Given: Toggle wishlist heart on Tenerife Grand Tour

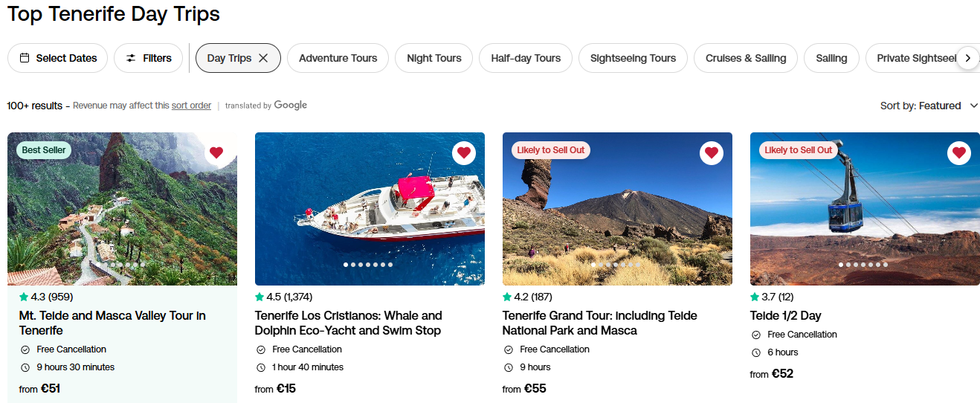Looking at the screenshot, I should point(712,153).
